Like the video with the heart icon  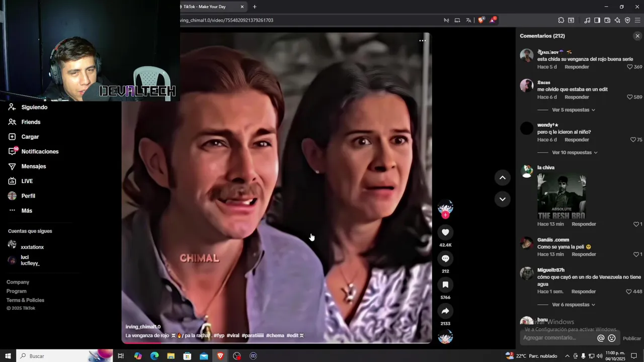pos(445,232)
